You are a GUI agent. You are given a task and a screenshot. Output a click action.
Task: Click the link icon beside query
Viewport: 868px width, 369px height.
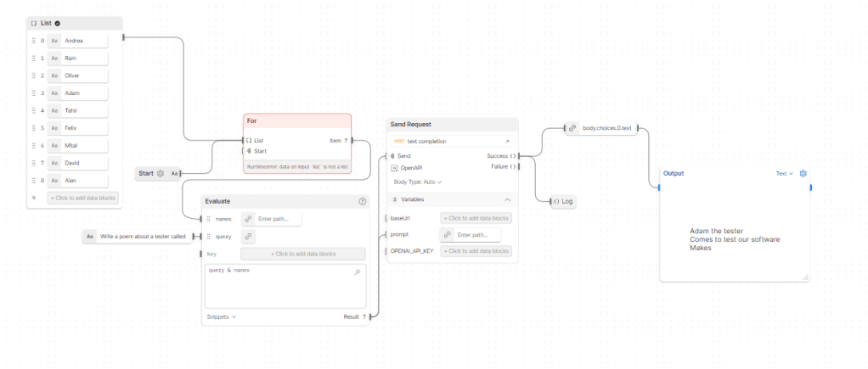248,237
